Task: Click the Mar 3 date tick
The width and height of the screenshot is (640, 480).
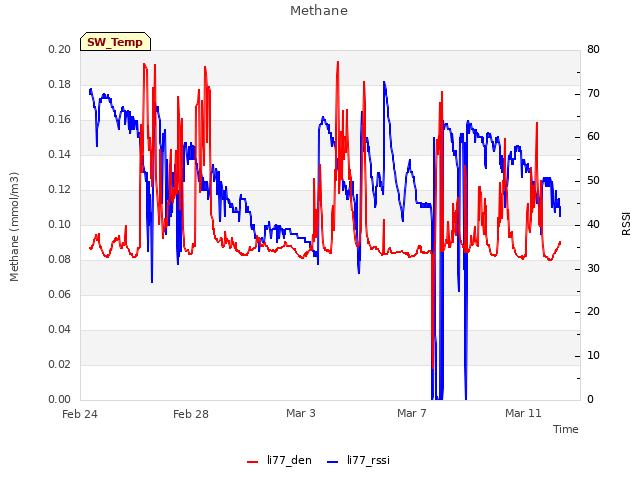Action: coord(301,413)
